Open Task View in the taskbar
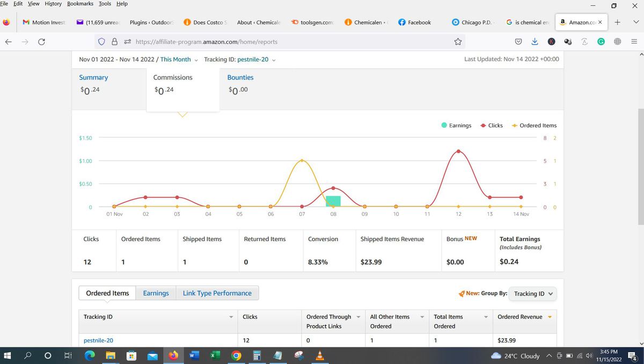 pos(68,355)
